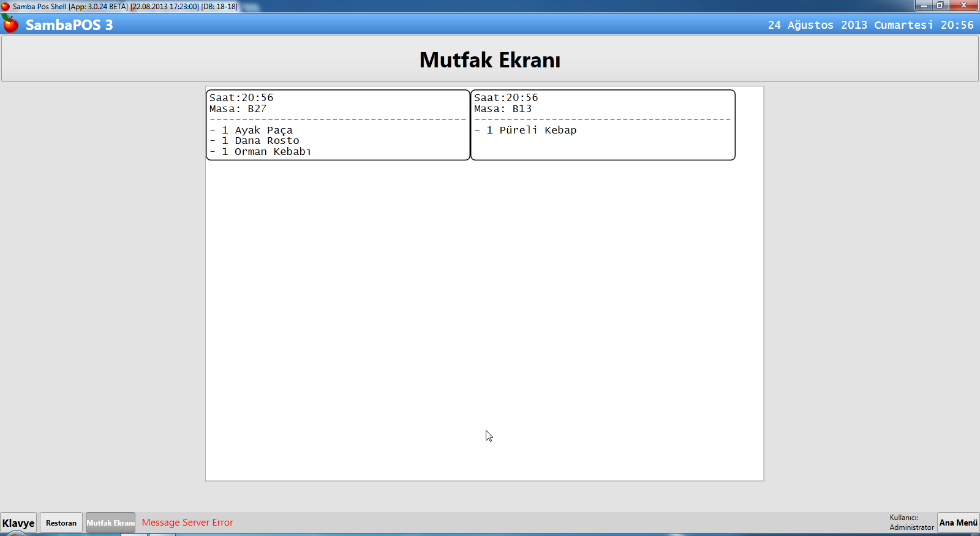Click the Orman Kebabı order line
Viewport: 980px width, 536px height.
pyautogui.click(x=273, y=152)
